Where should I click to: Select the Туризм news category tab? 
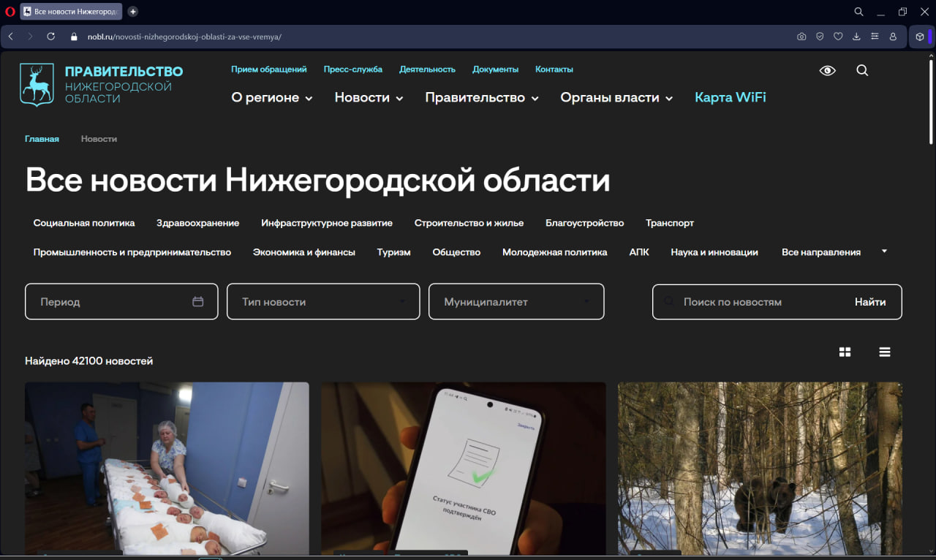(x=393, y=251)
